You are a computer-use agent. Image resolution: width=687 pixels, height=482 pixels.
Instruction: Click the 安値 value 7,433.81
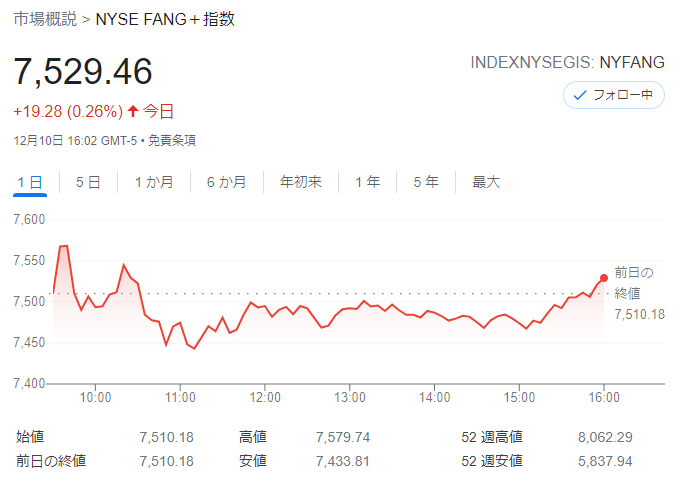(x=343, y=461)
